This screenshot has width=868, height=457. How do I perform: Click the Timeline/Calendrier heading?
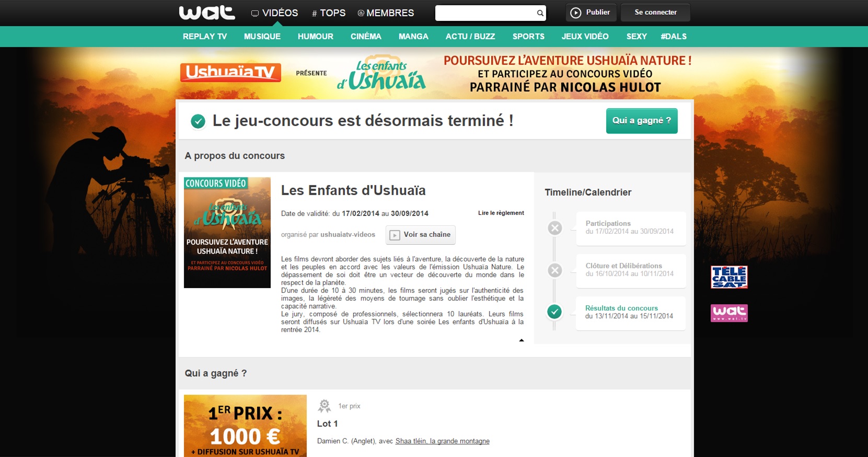coord(588,192)
